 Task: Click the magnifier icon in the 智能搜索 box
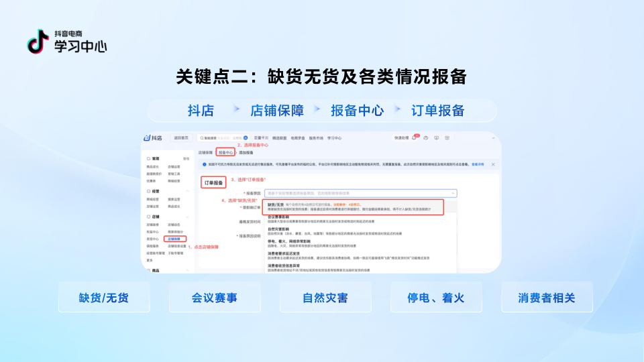coord(202,138)
